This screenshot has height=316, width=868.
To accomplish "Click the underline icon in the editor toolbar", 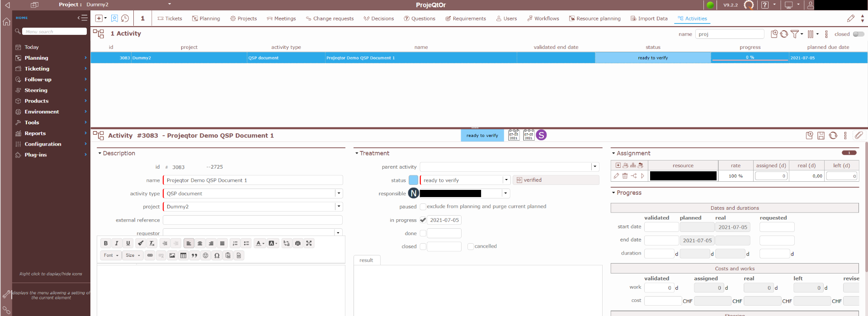I will [128, 243].
